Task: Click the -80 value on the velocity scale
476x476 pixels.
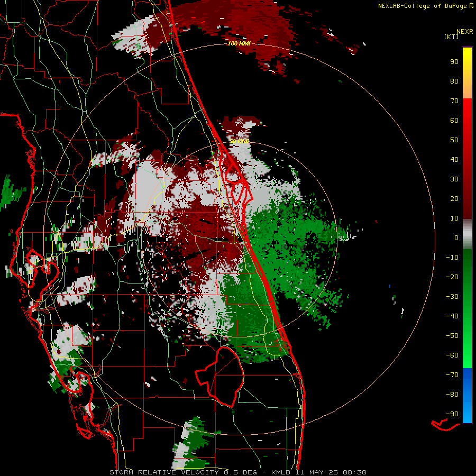Action: click(452, 395)
